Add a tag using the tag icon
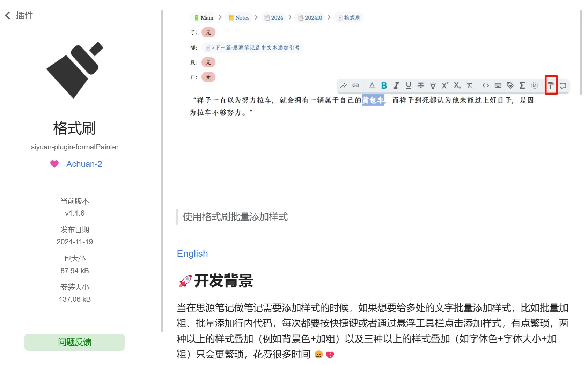The width and height of the screenshot is (588, 365). point(510,85)
